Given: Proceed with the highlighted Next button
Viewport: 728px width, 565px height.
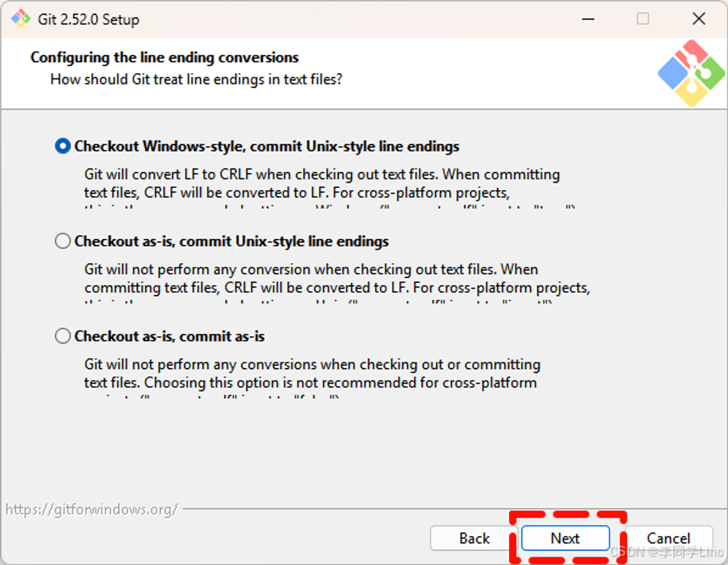Looking at the screenshot, I should coord(566,538).
